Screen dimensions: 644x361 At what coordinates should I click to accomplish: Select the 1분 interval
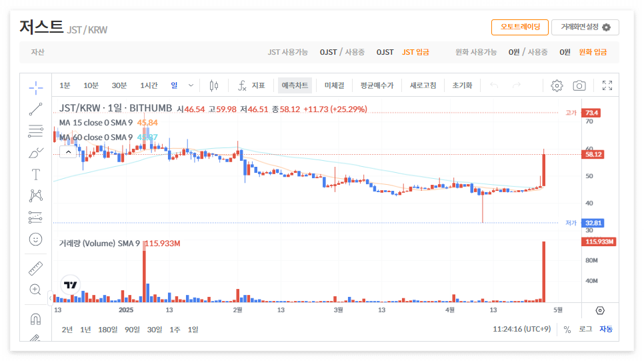(65, 85)
